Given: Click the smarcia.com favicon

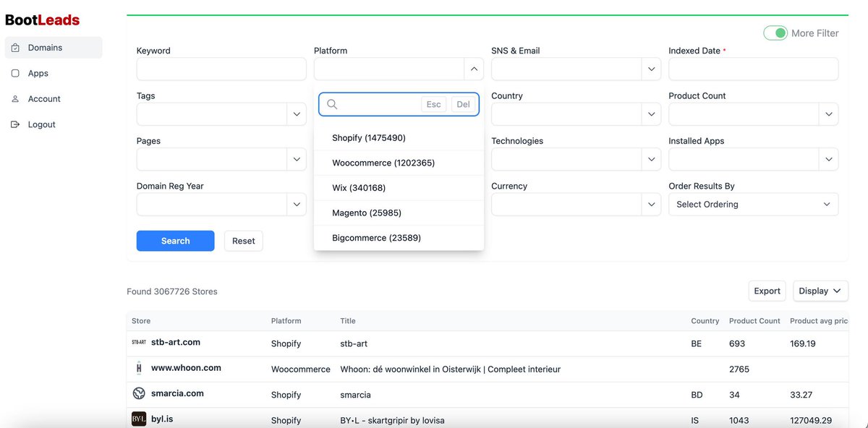Looking at the screenshot, I should click(x=139, y=393).
